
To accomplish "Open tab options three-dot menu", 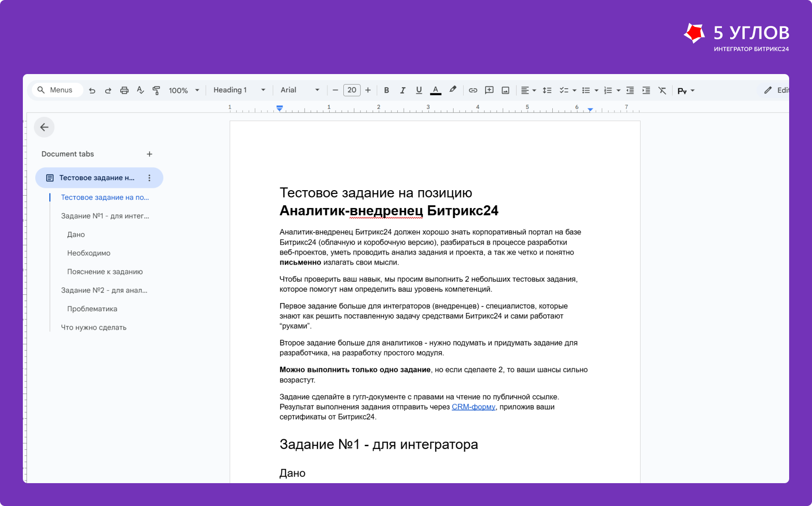I will (x=150, y=178).
